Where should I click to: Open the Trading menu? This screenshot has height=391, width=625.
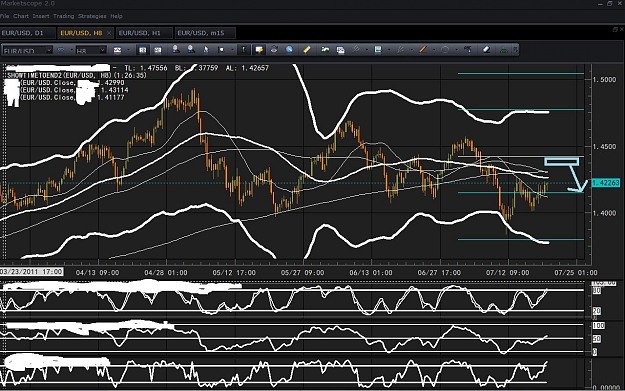[x=63, y=16]
